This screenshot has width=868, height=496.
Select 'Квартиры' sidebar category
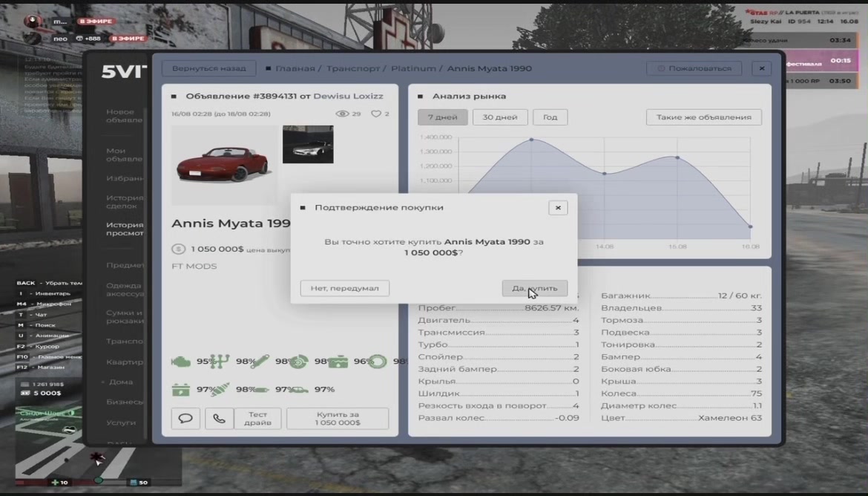click(x=125, y=362)
